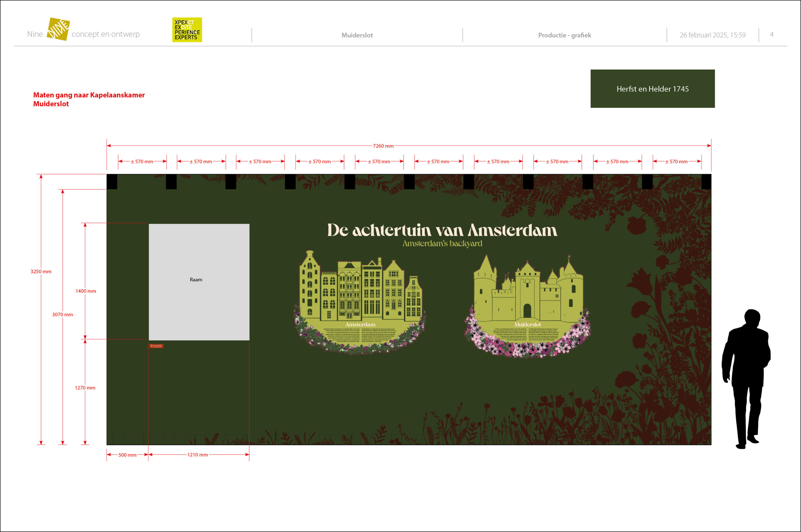Click the '1400 mm' window height label
This screenshot has height=532, width=801.
pos(85,291)
